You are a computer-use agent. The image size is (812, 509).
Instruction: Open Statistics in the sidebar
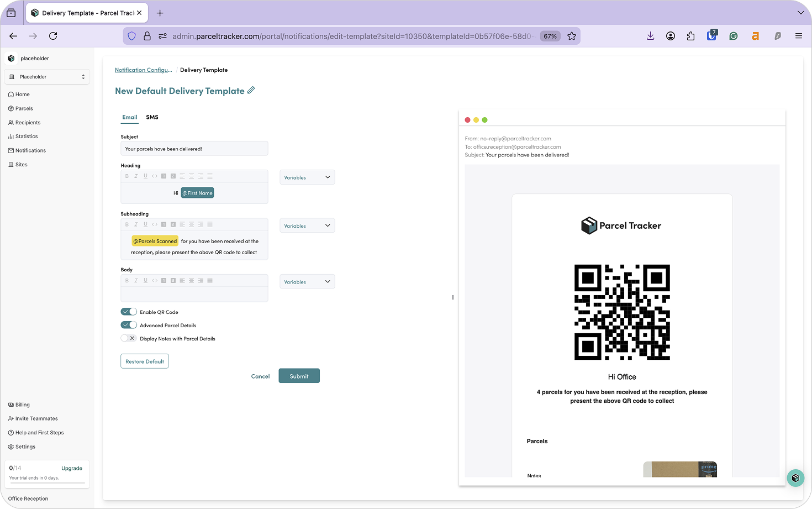tap(23, 137)
